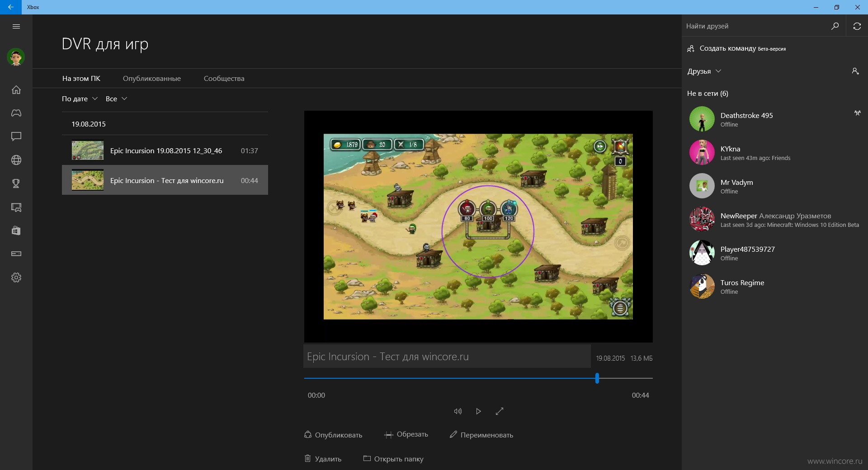Click favorite badge next to Deathstroke 495

[857, 113]
